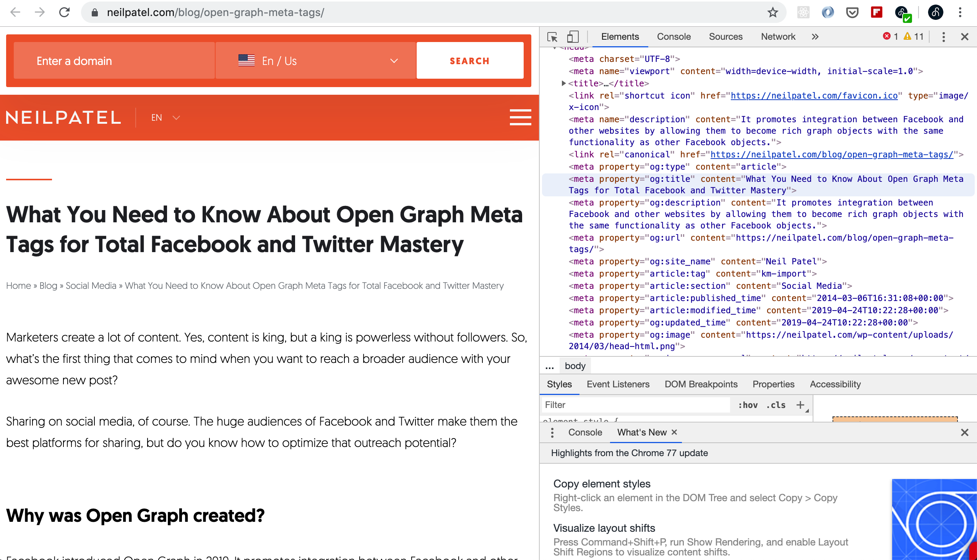The width and height of the screenshot is (977, 560).
Task: Click the inspect element picker icon
Action: (x=552, y=37)
